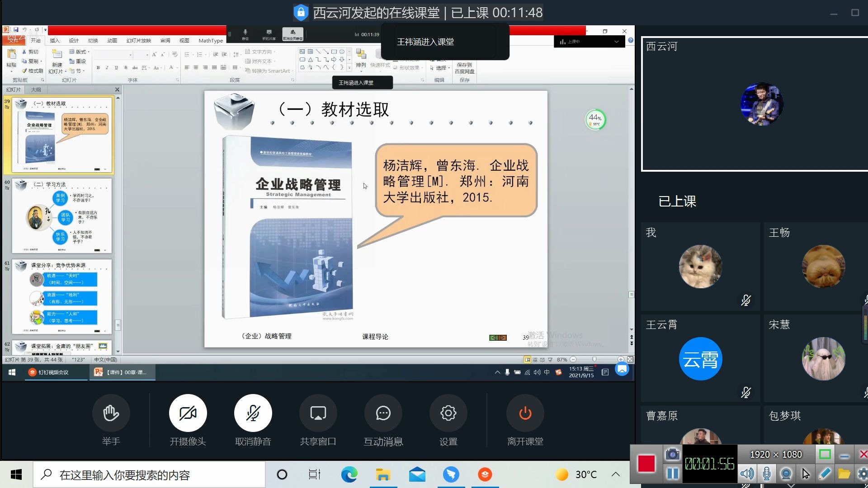The width and height of the screenshot is (868, 488).
Task: Expand the shapes gallery More arrow
Action: pyautogui.click(x=349, y=68)
